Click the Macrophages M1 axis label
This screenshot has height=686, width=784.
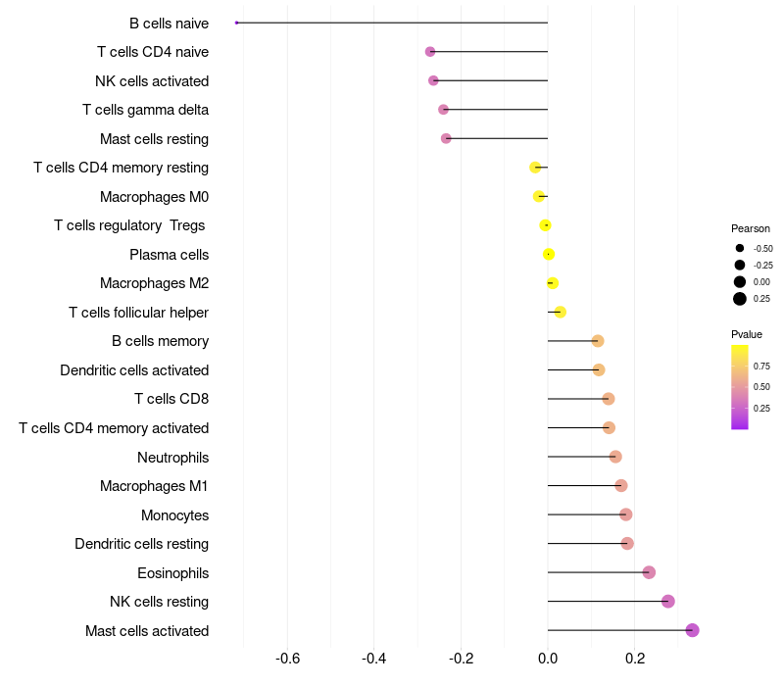154,486
